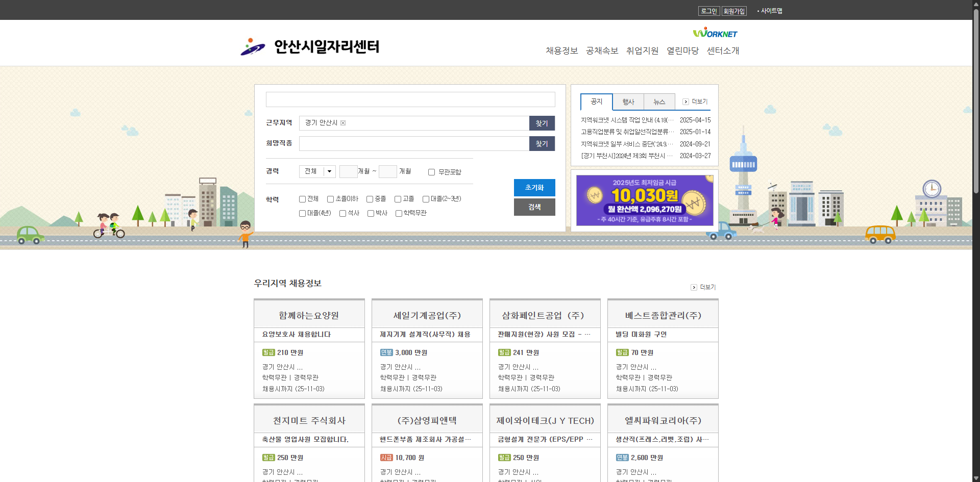The height and width of the screenshot is (482, 980).
Task: Click the 희망직종 input field
Action: [x=413, y=143]
